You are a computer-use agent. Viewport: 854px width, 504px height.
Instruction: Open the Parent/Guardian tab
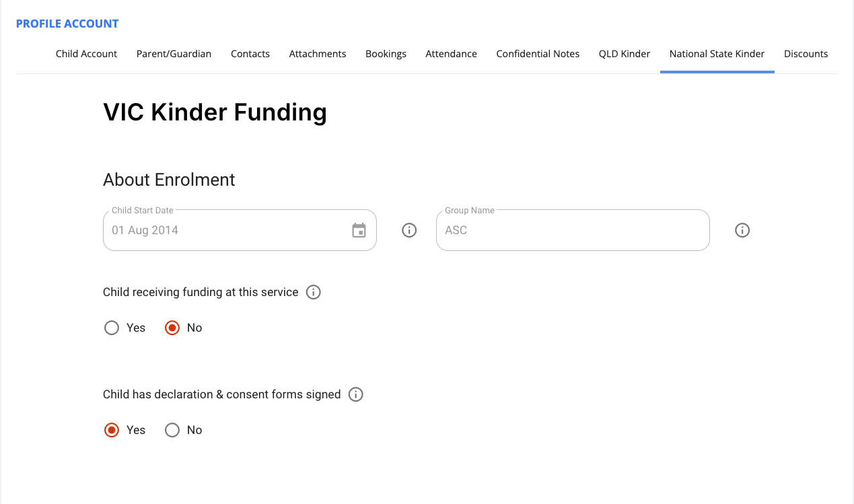(174, 54)
